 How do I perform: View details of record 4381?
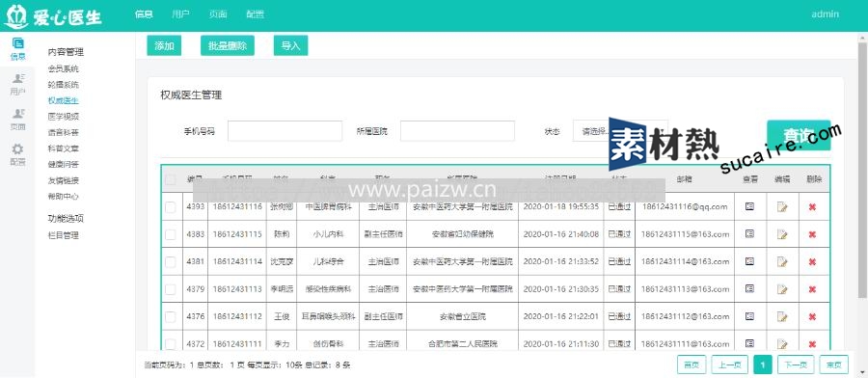[749, 261]
